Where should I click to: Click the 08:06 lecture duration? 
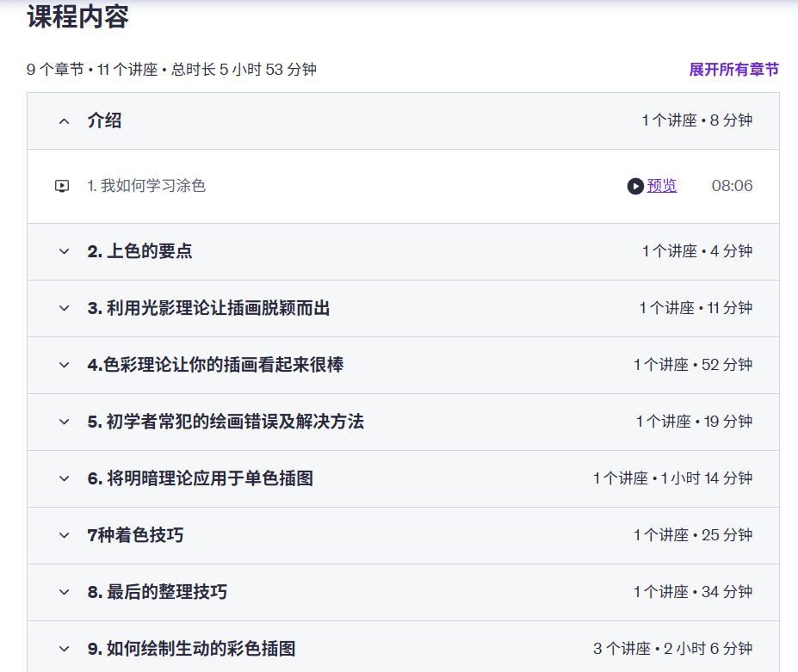pyautogui.click(x=732, y=186)
